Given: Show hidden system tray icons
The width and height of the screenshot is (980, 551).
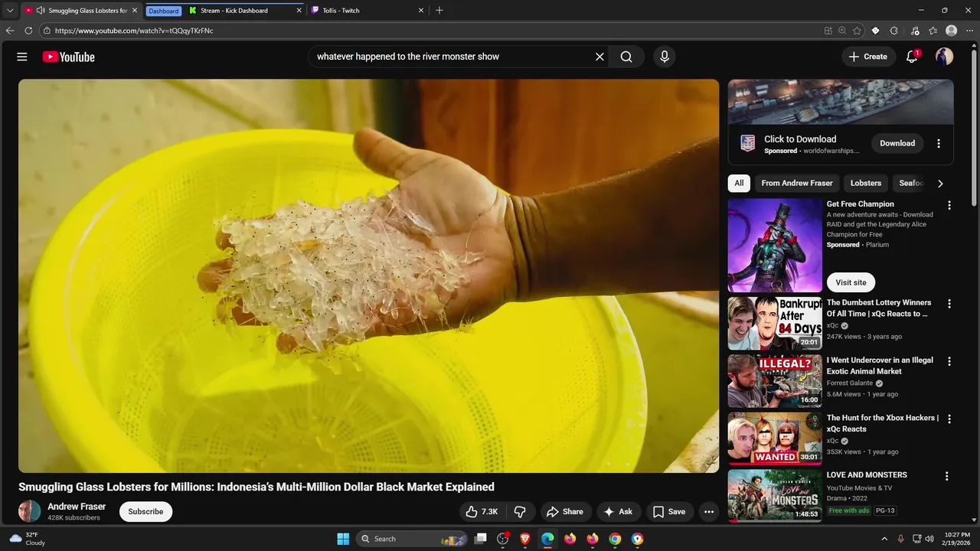Looking at the screenshot, I should pyautogui.click(x=884, y=539).
